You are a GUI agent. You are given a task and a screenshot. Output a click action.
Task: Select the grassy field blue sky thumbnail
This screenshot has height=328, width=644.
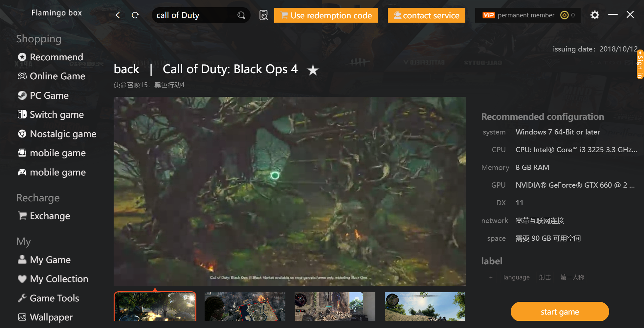(425, 306)
